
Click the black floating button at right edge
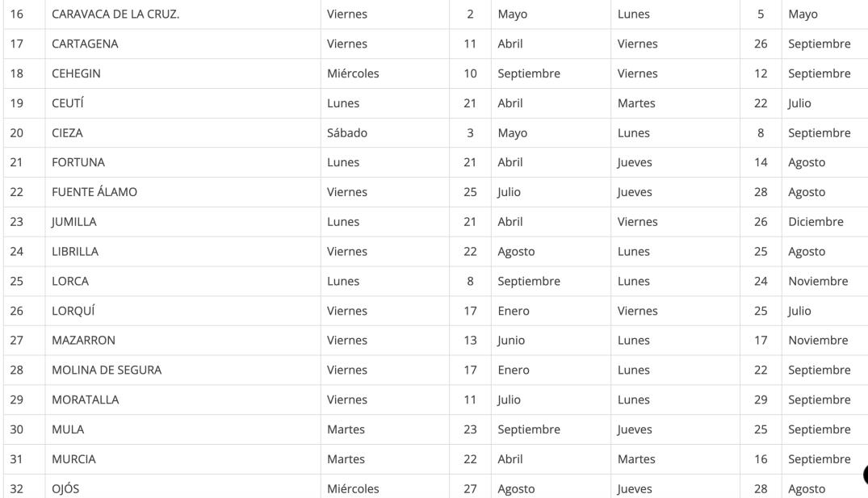tap(864, 475)
